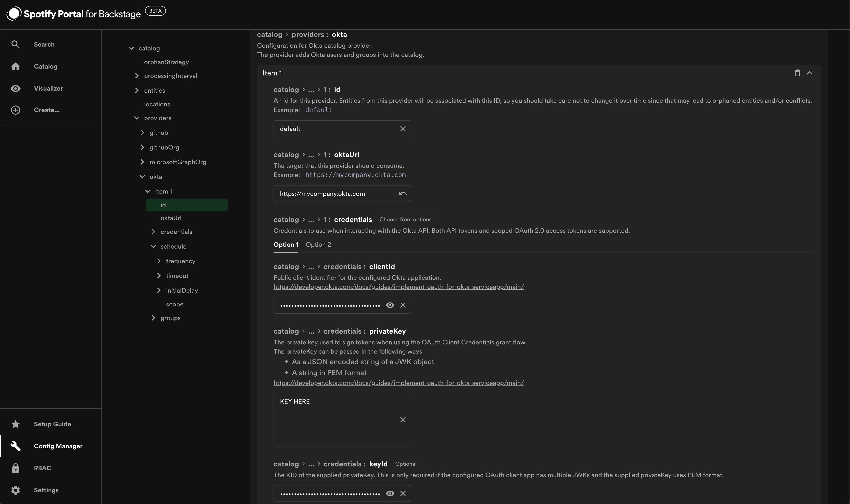Screen dimensions: 850x504
Task: Clear the keyId field
Action: click(x=403, y=493)
